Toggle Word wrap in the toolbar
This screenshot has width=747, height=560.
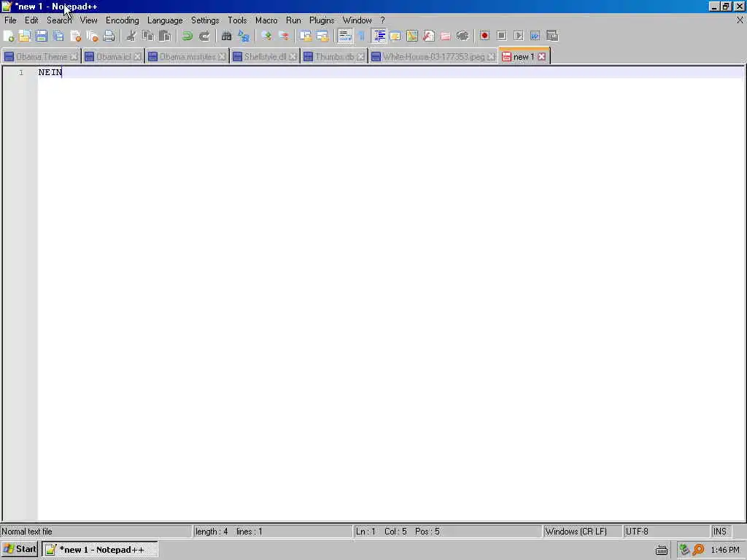click(345, 36)
